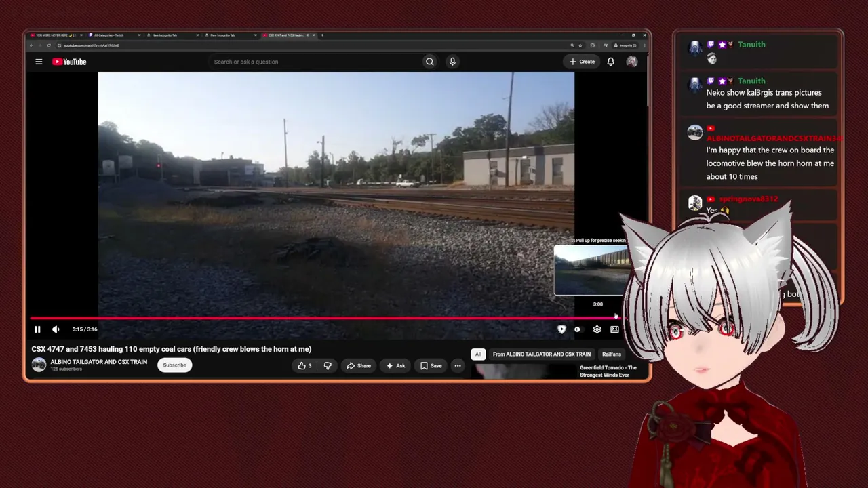Open 'Greenfield Tornado' recommended video title
Image resolution: width=868 pixels, height=488 pixels.
608,371
